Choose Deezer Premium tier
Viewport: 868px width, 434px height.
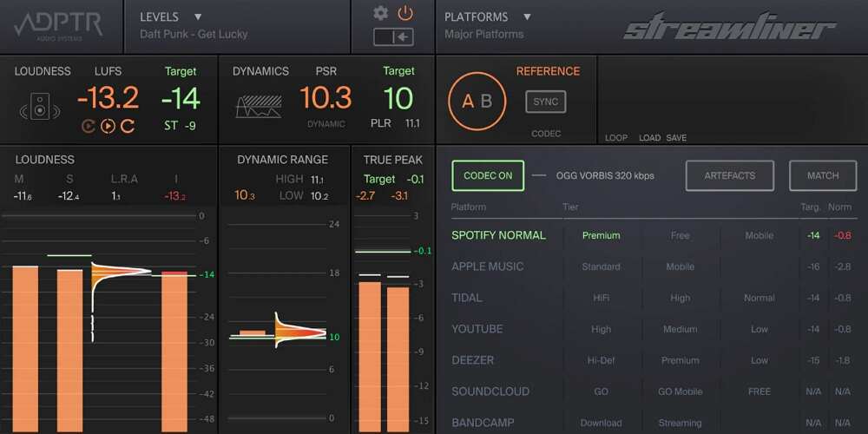tap(680, 360)
